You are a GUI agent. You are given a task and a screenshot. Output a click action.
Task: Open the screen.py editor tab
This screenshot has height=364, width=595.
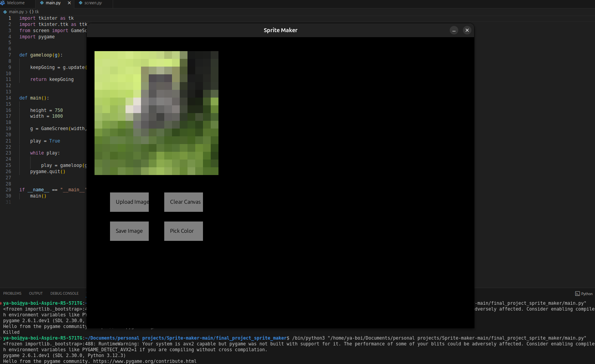tap(93, 3)
